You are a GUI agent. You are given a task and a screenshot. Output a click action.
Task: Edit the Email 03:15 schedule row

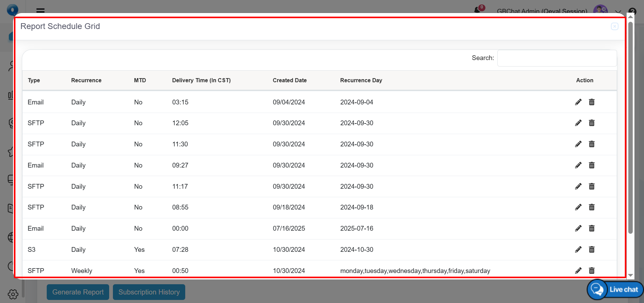pyautogui.click(x=578, y=102)
